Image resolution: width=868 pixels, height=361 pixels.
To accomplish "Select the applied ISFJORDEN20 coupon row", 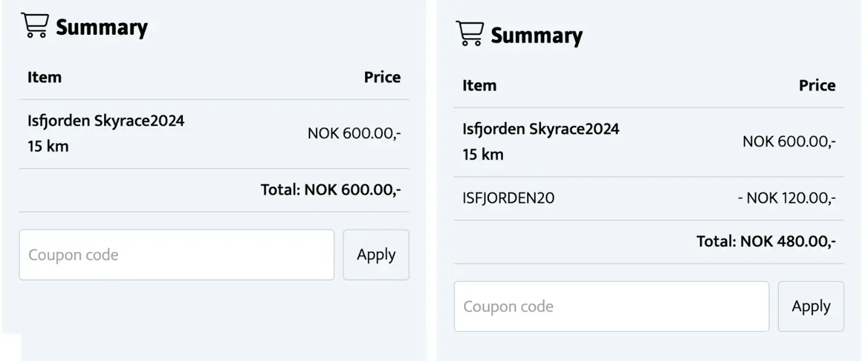I will pos(509,198).
